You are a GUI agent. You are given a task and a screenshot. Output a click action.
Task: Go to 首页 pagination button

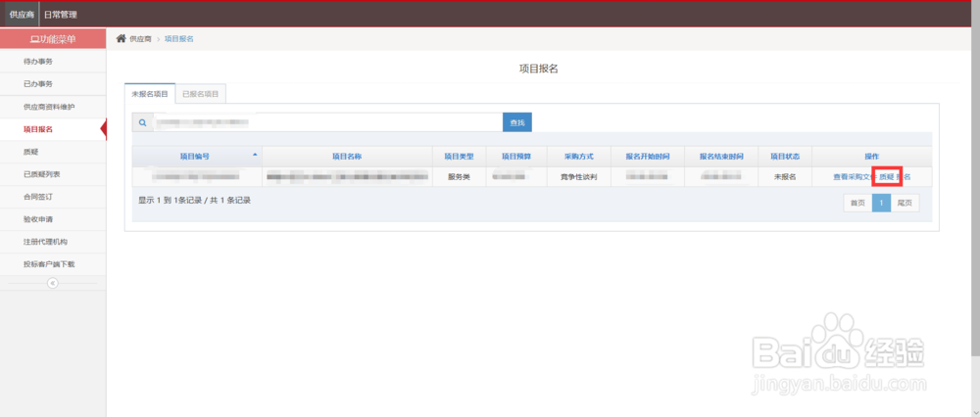click(x=857, y=203)
